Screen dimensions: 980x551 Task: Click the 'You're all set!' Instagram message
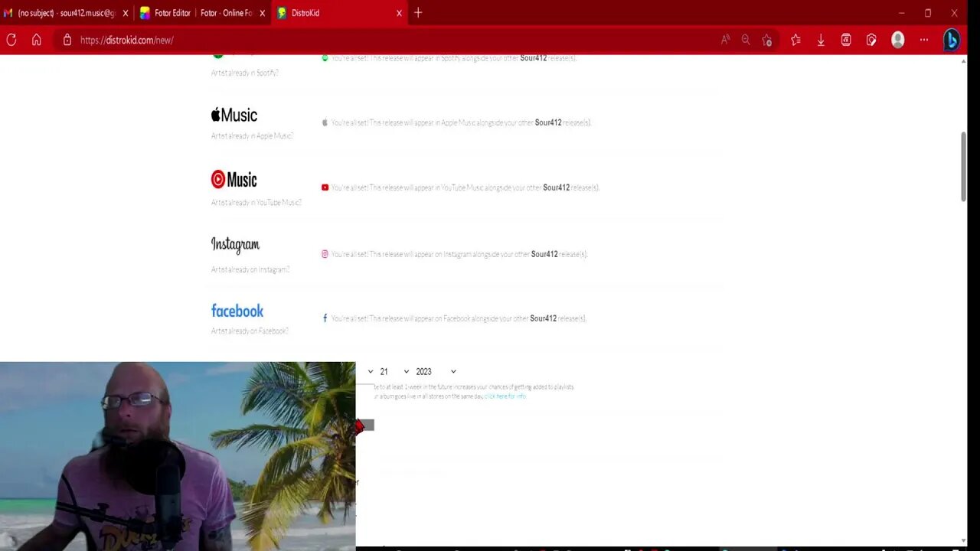(459, 254)
